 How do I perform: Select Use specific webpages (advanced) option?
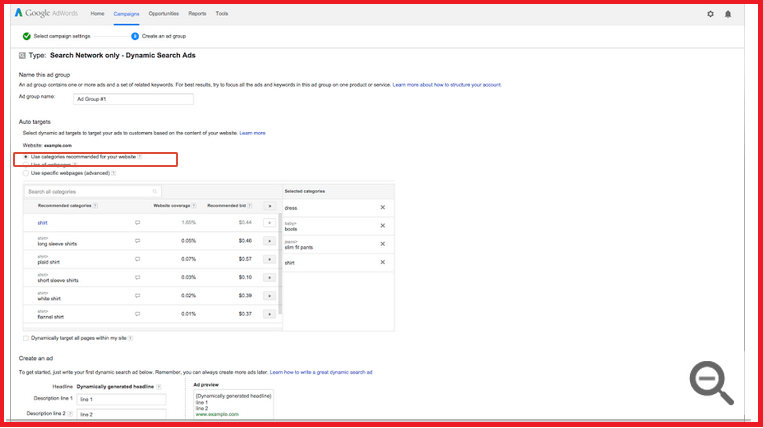(x=25, y=173)
